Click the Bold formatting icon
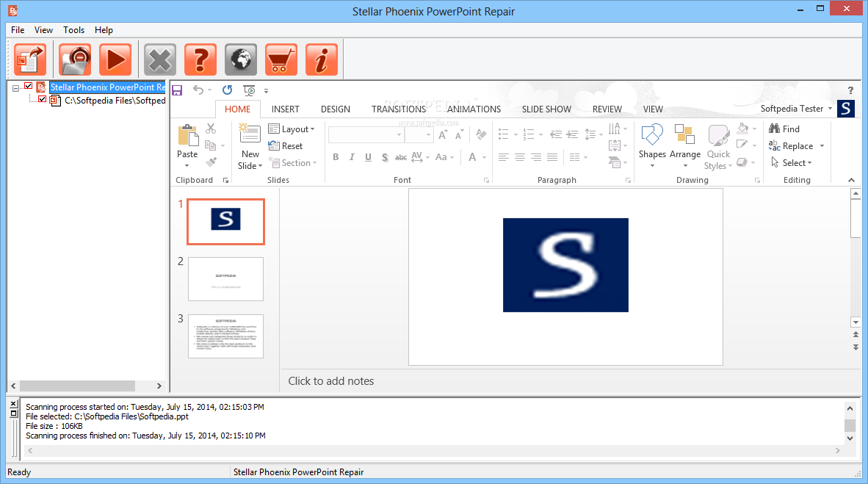This screenshot has height=484, width=868. (x=336, y=157)
